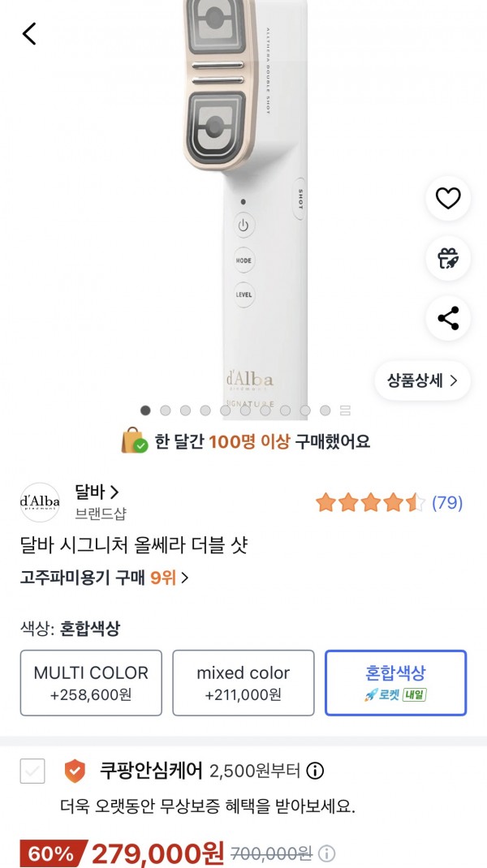This screenshot has width=487, height=868.
Task: Open the star rating reviews
Action: coord(370,503)
